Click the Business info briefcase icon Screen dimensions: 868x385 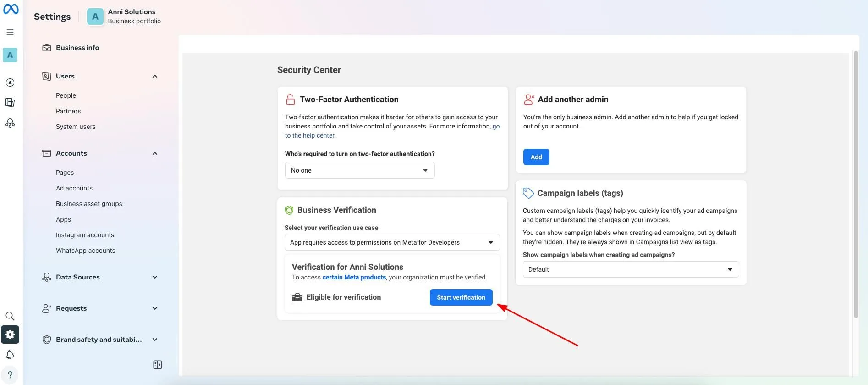(x=47, y=48)
